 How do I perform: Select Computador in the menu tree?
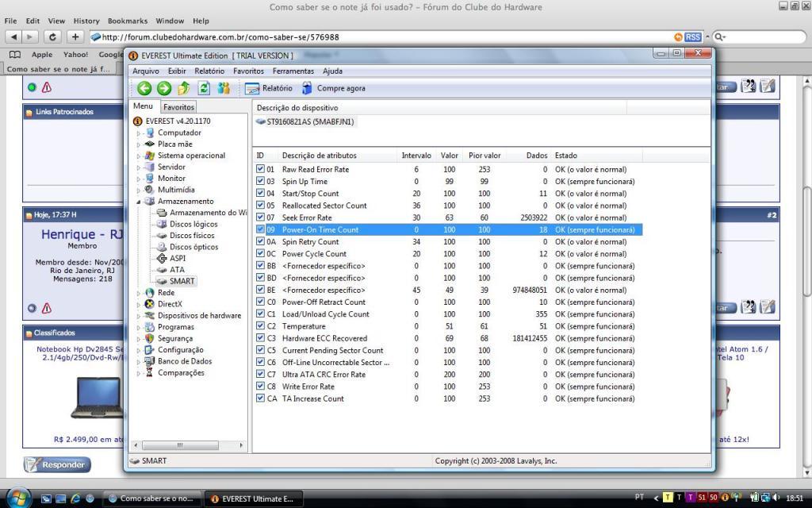tap(179, 133)
